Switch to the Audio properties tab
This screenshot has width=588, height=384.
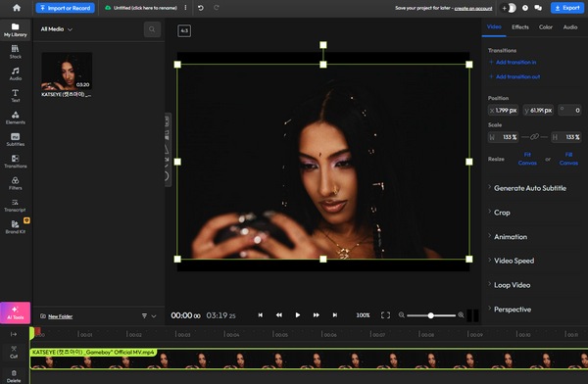[x=570, y=27]
